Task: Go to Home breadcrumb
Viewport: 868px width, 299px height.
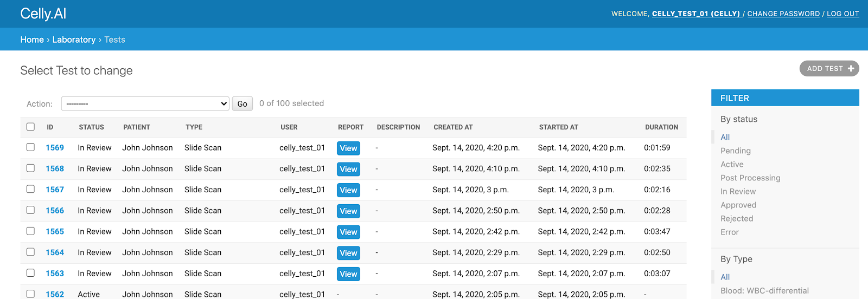Action: pyautogui.click(x=32, y=40)
